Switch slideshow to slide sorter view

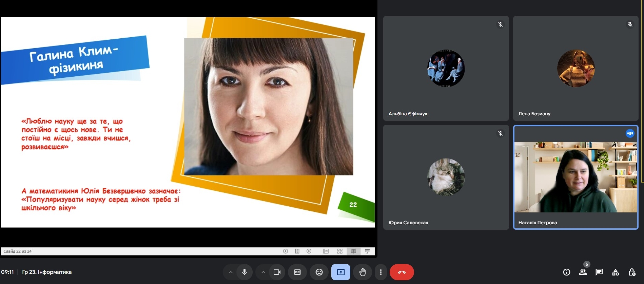(340, 251)
